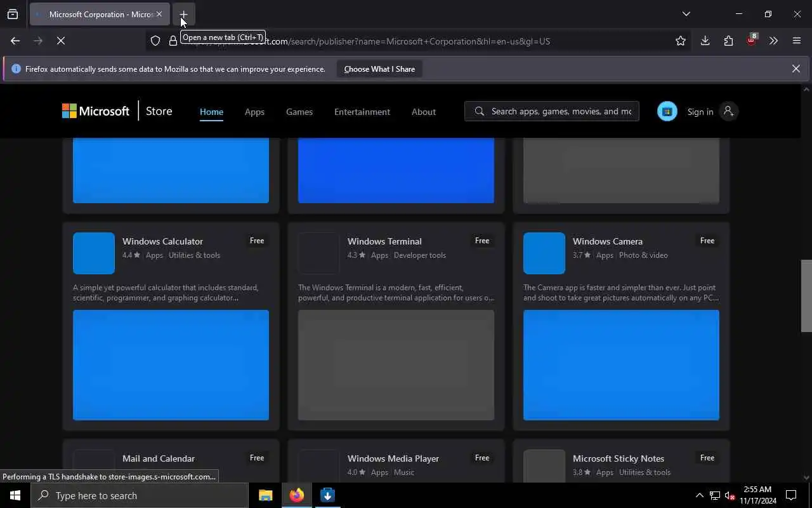Show hidden system tray icons
812x508 pixels.
point(699,495)
